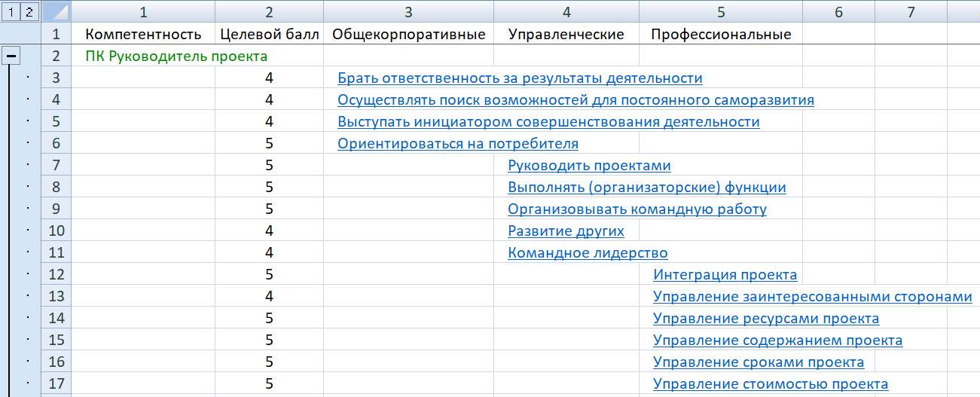Select cell ПК Руководитель проекта
Viewport: 980px width, 397px height.
(176, 56)
